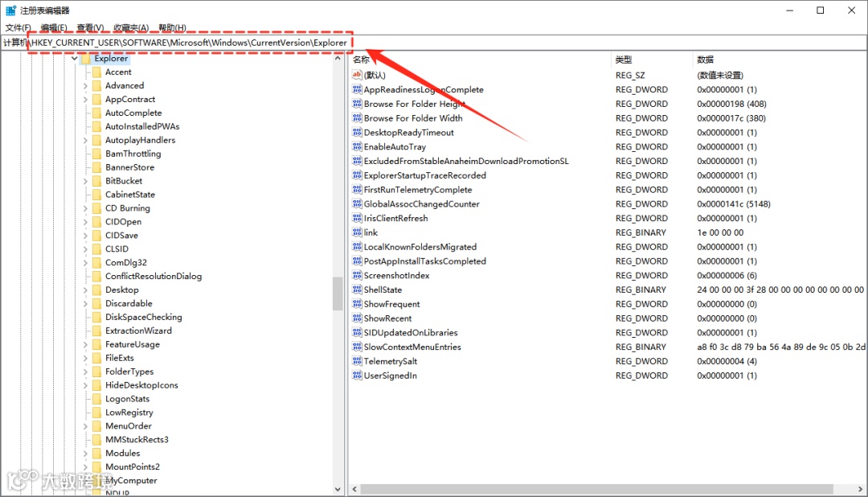Expand the FolderTypes subkey
The width and height of the screenshot is (868, 497).
tap(85, 372)
